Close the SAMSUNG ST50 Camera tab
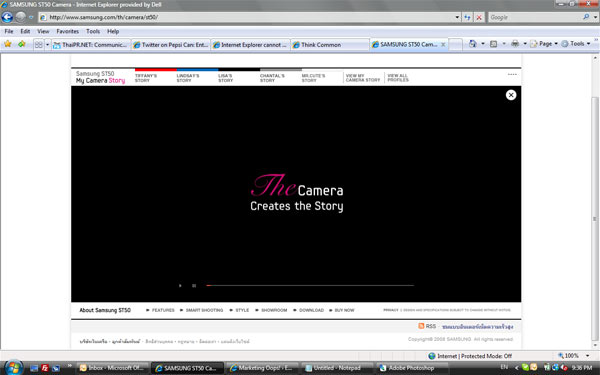Screen dimensions: 600x375 [x=443, y=44]
